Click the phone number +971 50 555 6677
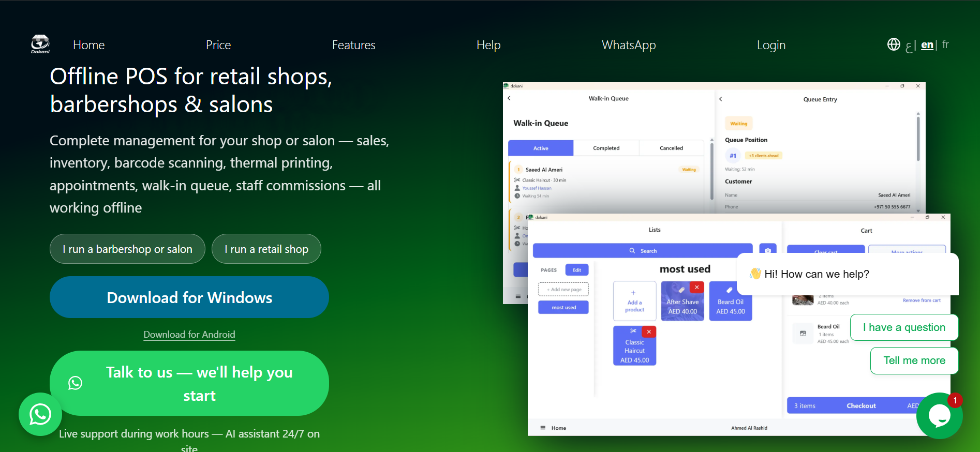 click(892, 207)
